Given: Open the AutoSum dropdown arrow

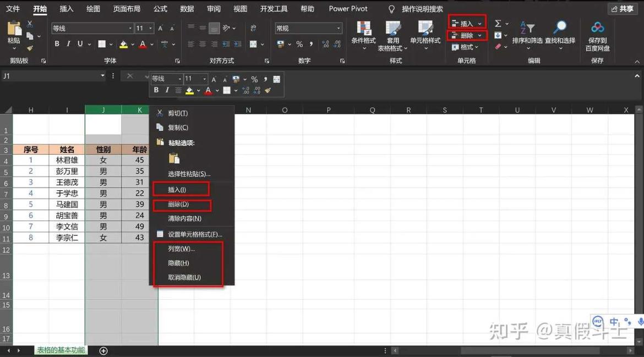Looking at the screenshot, I should point(507,24).
